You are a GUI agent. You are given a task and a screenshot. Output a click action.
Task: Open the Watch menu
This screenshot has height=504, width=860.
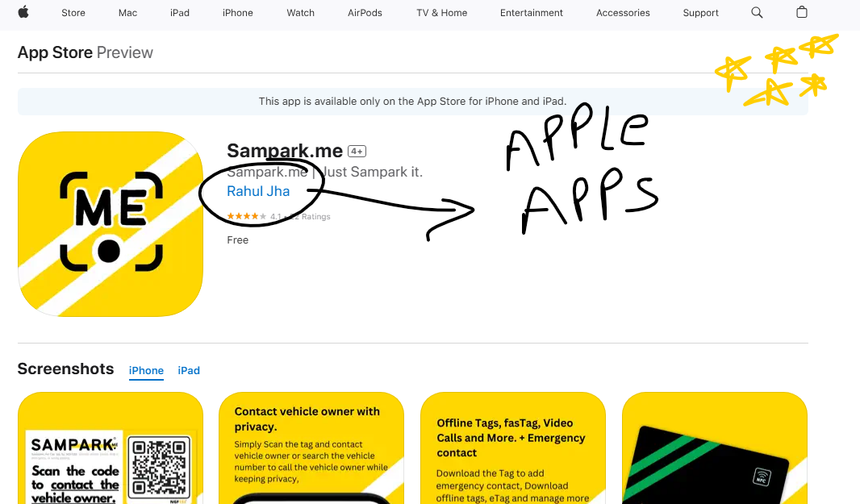301,13
